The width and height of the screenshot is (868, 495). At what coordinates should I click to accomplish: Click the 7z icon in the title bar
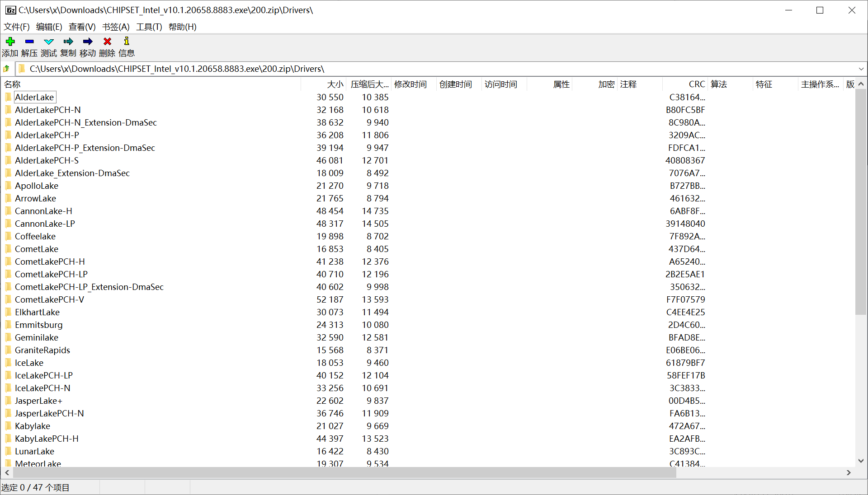(10, 10)
